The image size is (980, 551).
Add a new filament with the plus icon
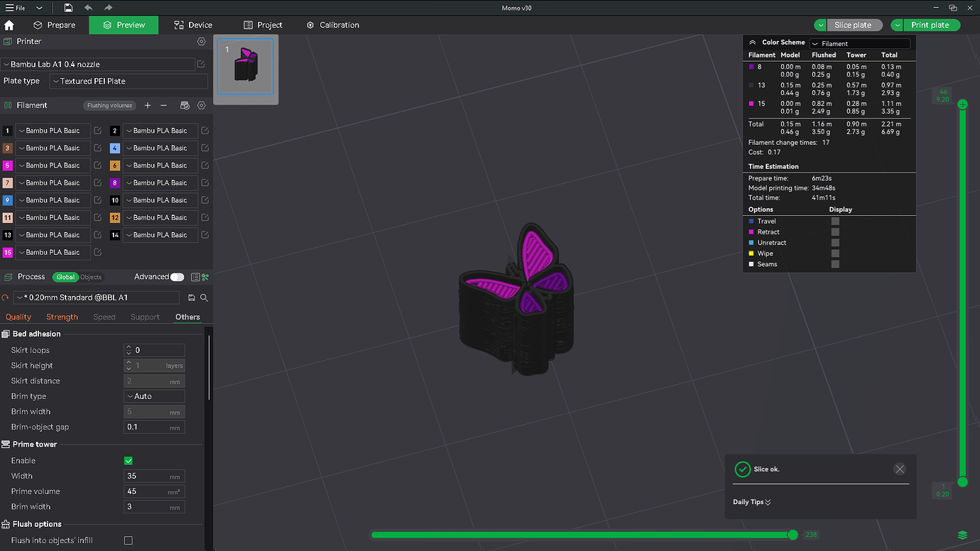(148, 105)
